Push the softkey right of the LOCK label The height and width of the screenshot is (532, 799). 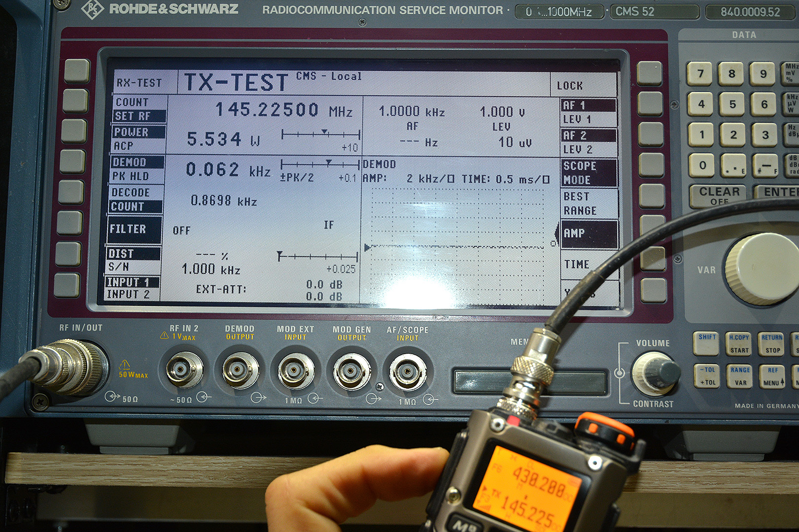649,73
